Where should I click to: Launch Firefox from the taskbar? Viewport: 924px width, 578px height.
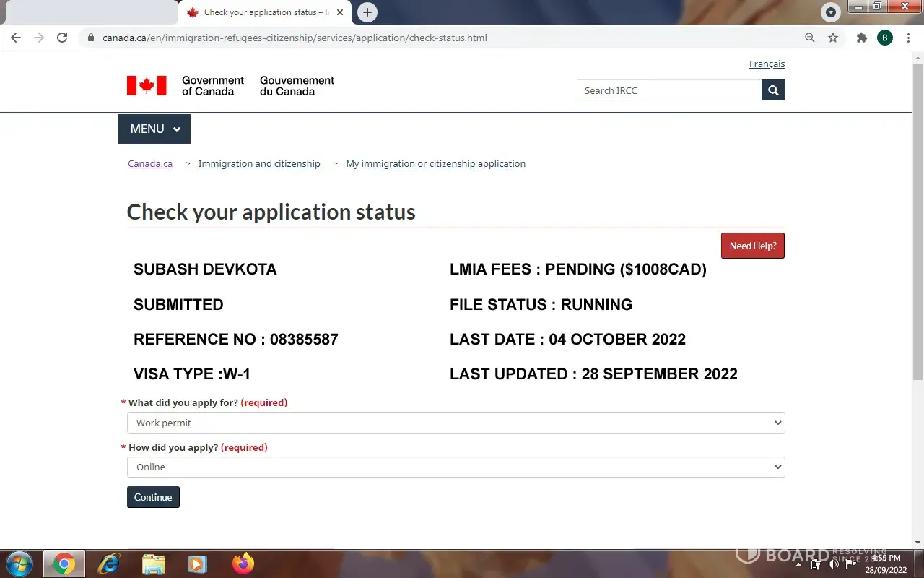pos(243,564)
